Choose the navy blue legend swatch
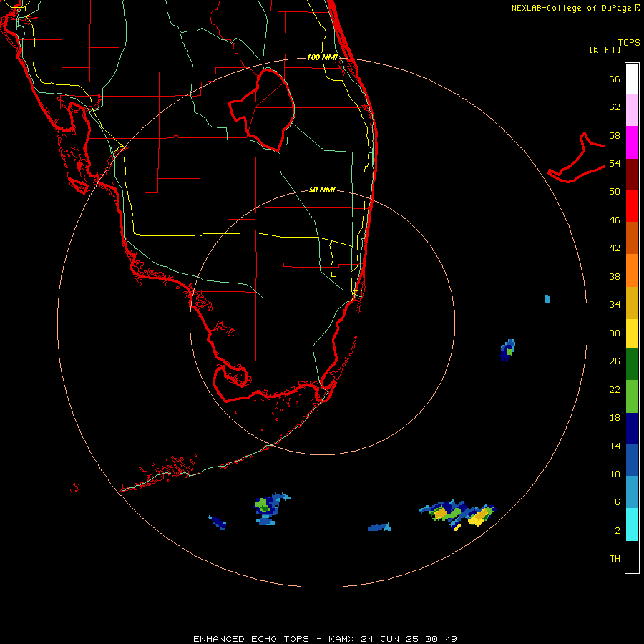This screenshot has height=644, width=644. click(632, 429)
